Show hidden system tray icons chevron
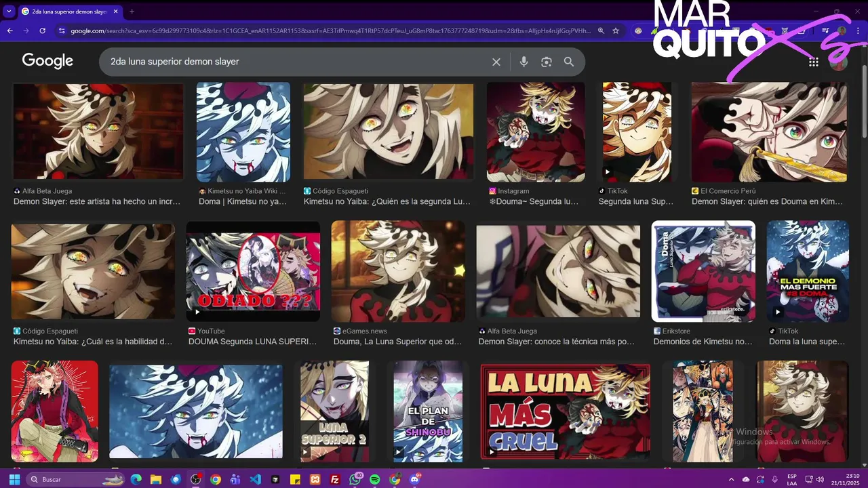The image size is (868, 488). pos(731,479)
